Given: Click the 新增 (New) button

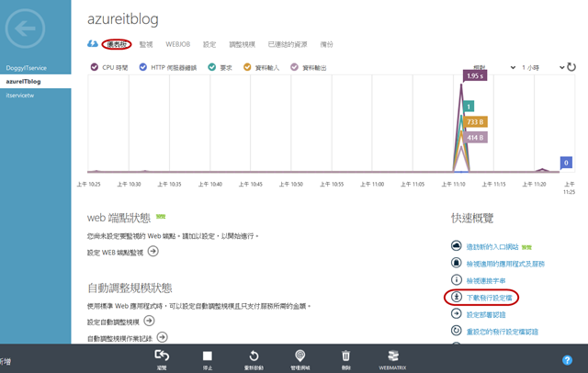Looking at the screenshot, I should click(6, 361).
